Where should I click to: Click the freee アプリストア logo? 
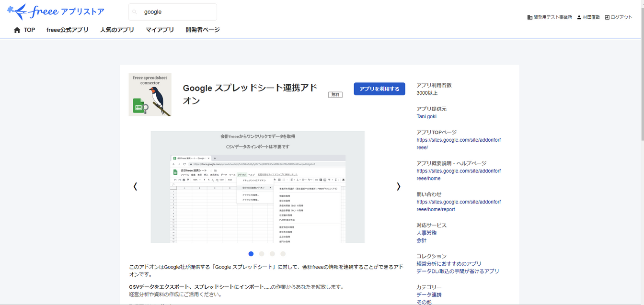(56, 11)
